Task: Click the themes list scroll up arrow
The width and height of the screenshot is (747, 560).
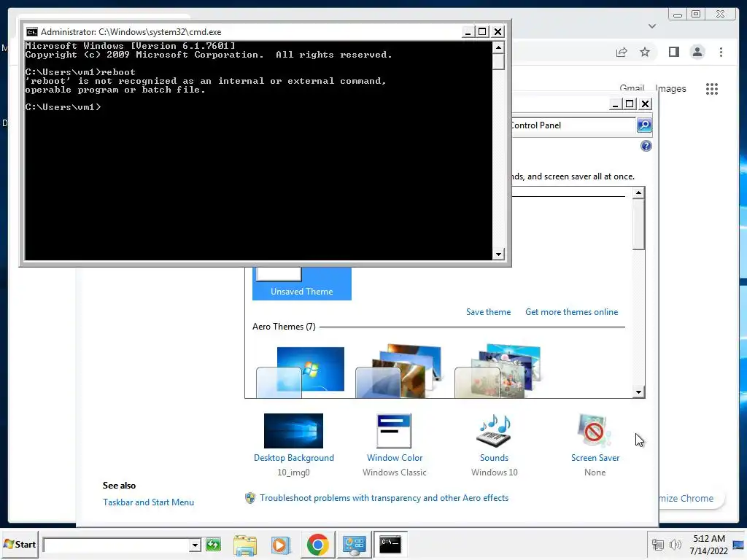Action: 639,192
